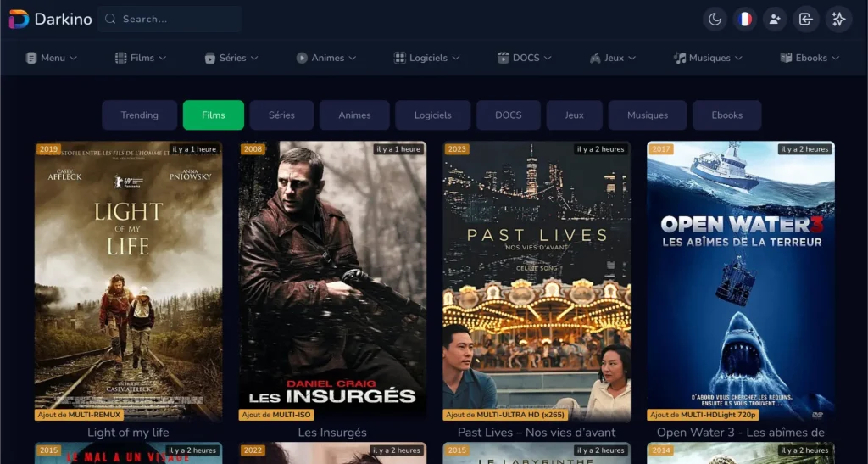Click the sparkle stars icon
Viewport: 868px width, 464px height.
click(x=838, y=20)
